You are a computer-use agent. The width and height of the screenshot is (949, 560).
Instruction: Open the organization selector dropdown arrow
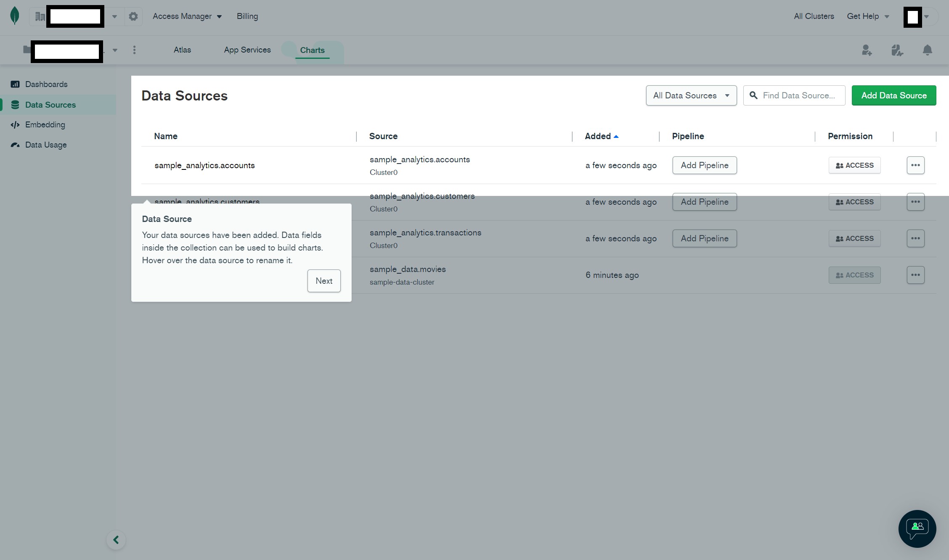(114, 17)
